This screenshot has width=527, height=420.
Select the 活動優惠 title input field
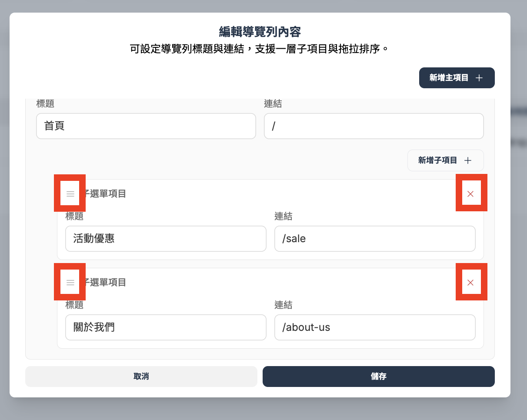165,239
